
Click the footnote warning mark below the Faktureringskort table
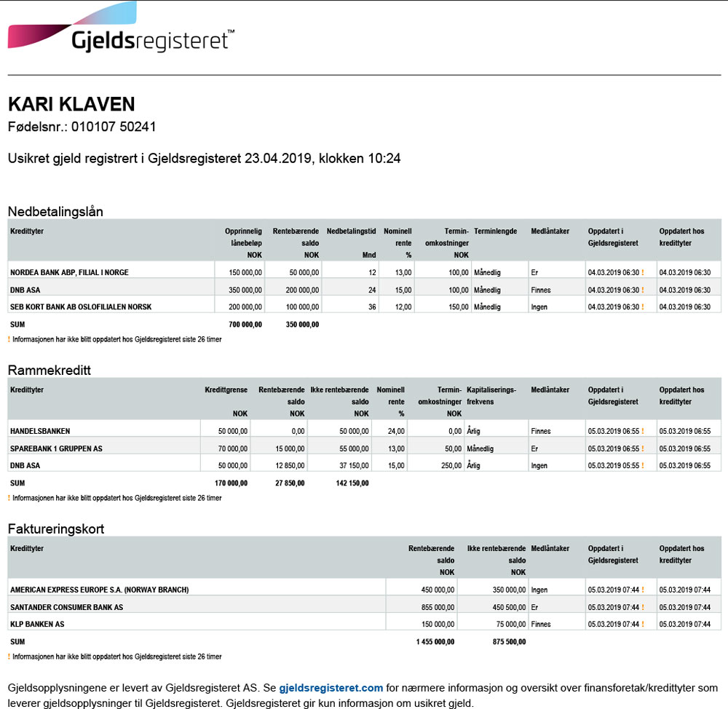click(x=9, y=657)
